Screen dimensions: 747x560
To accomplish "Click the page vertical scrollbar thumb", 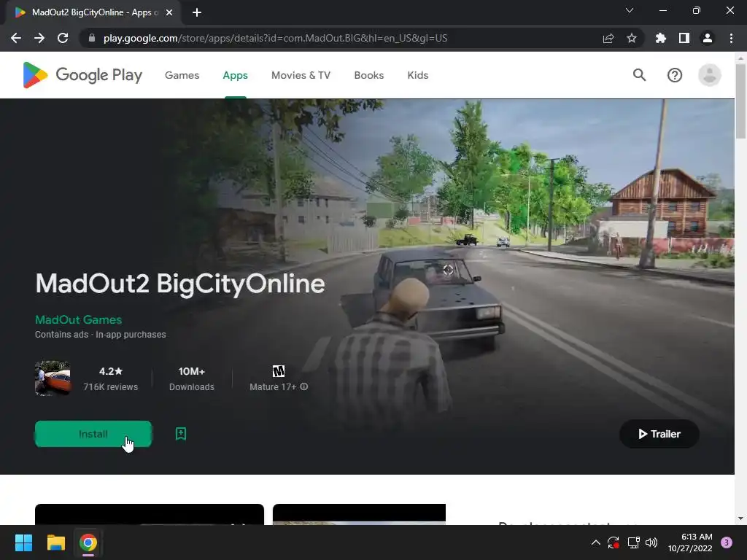I will point(741,101).
